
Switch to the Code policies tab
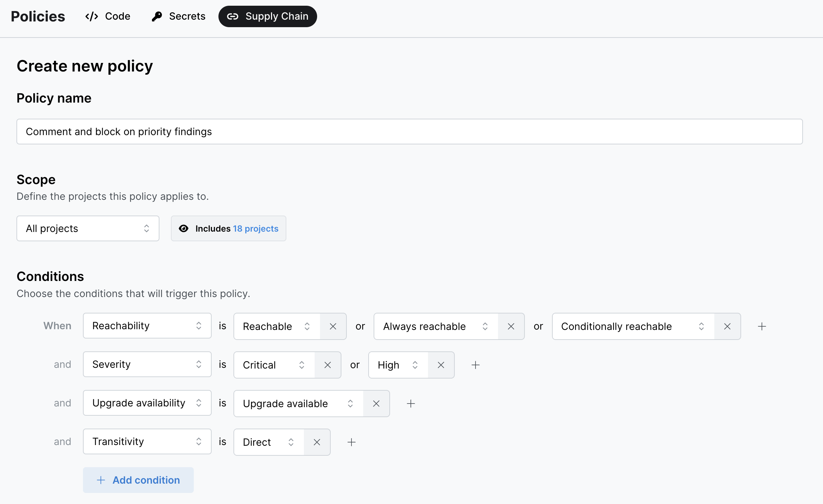pyautogui.click(x=108, y=16)
